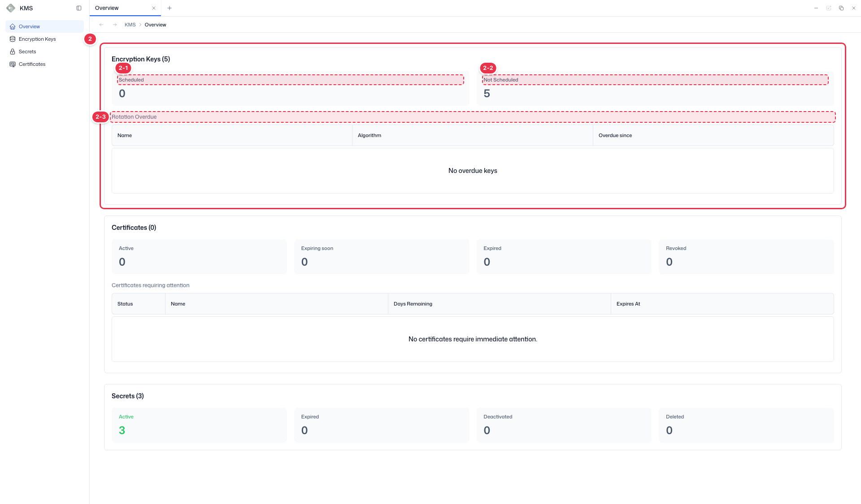Screen dimensions: 861x504
Task: Click the window pop-out icon in title bar
Action: pyautogui.click(x=829, y=8)
